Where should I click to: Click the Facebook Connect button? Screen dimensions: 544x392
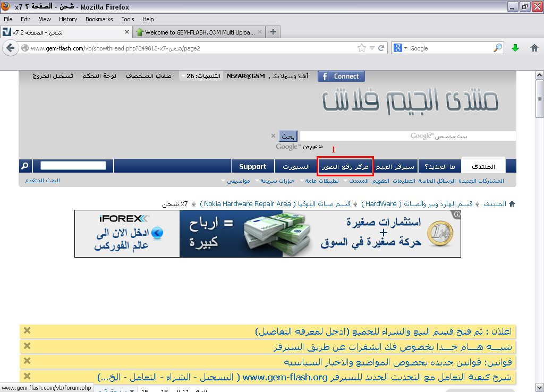pos(341,76)
